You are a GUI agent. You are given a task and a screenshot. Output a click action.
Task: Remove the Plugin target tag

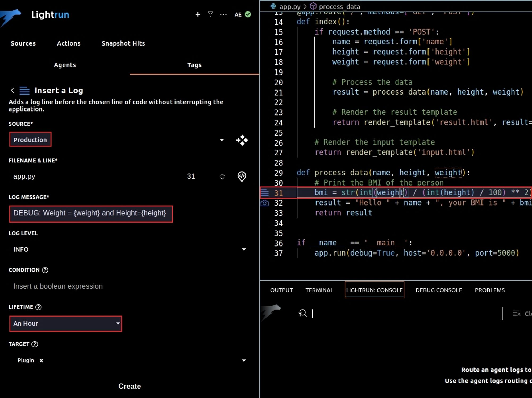pyautogui.click(x=41, y=360)
